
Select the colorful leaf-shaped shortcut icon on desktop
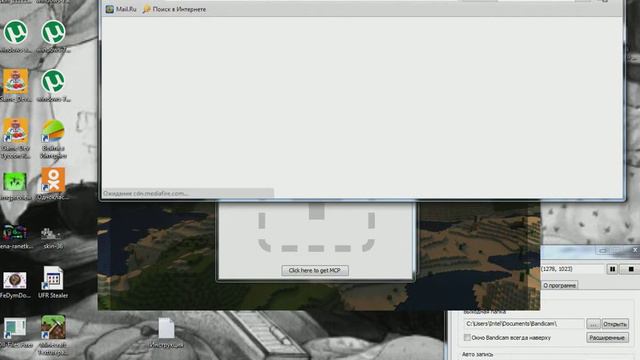(53, 139)
